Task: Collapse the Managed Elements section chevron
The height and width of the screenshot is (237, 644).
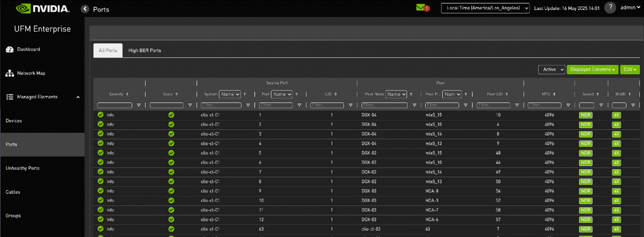Action: tap(78, 97)
